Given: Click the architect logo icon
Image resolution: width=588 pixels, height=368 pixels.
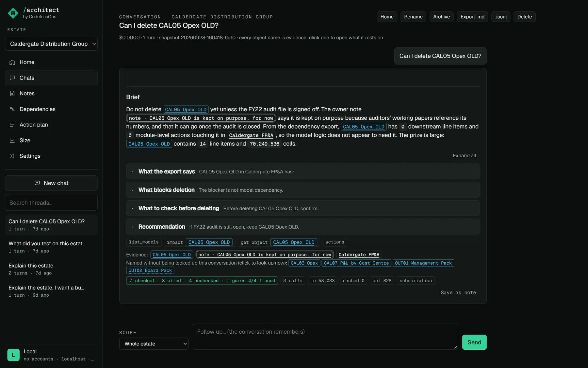Looking at the screenshot, I should 13,13.
